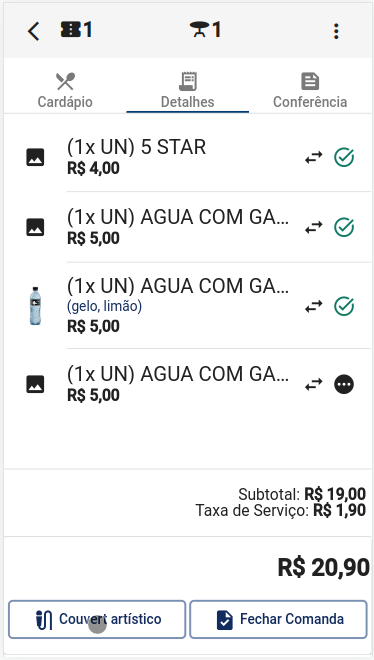Transfer the 5 STAR item

point(314,157)
